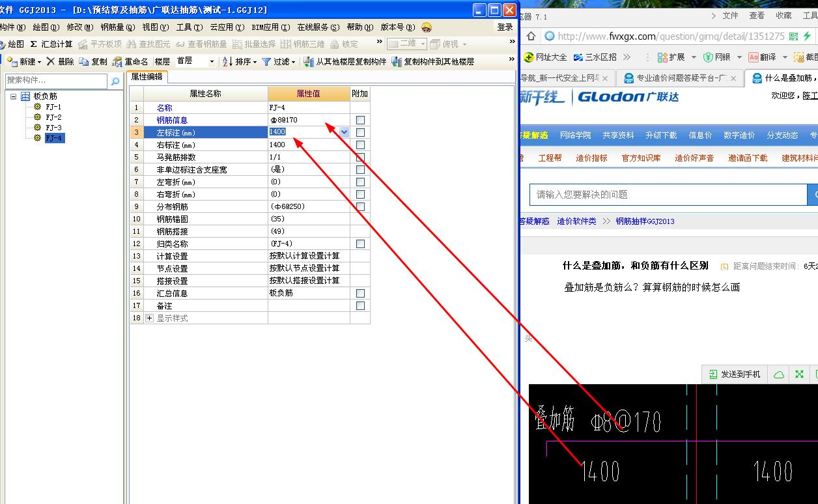Click the 钢筋抽样GGJ2013 breadcrumb link
The height and width of the screenshot is (504, 818).
645,221
